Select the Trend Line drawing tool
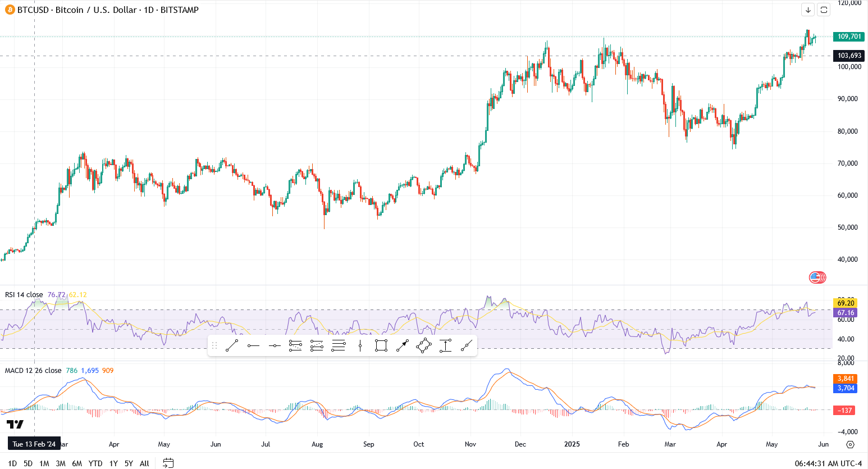Image resolution: width=868 pixels, height=469 pixels. click(232, 345)
